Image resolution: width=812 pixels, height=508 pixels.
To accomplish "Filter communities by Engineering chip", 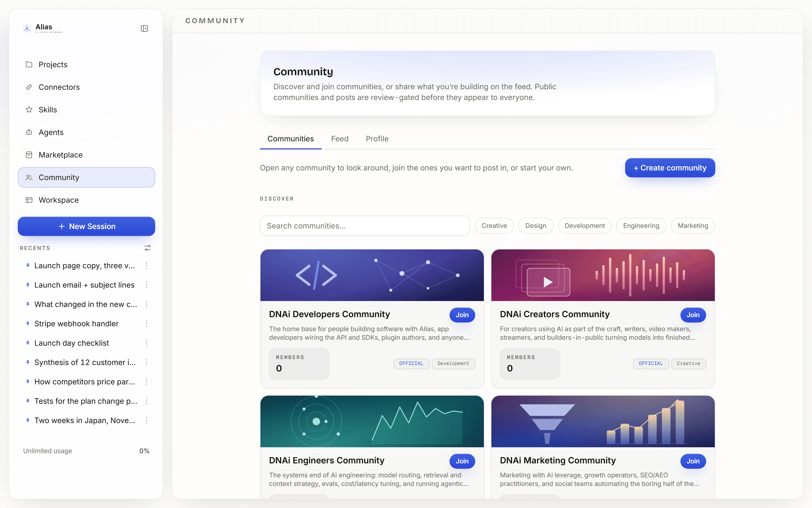I will (641, 226).
